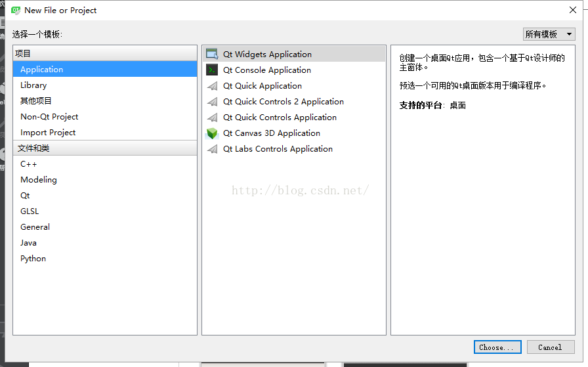Choose the Qt Labs Controls Application label
This screenshot has width=588, height=367.
pyautogui.click(x=278, y=149)
